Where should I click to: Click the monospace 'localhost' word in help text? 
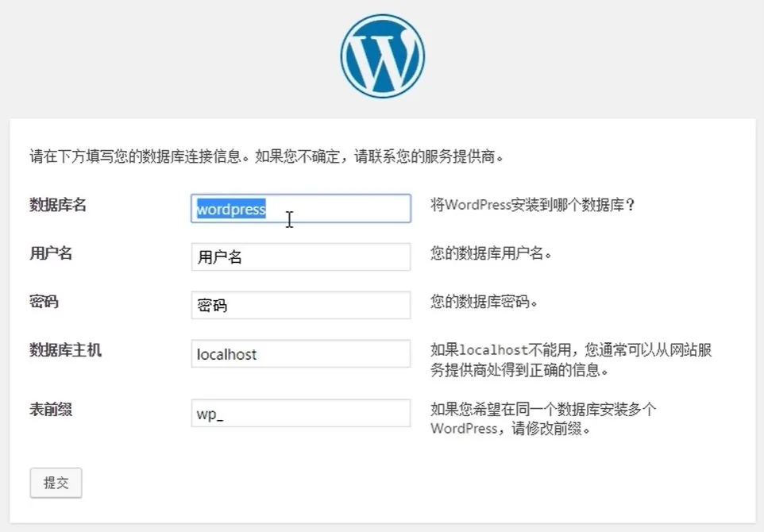click(x=494, y=350)
